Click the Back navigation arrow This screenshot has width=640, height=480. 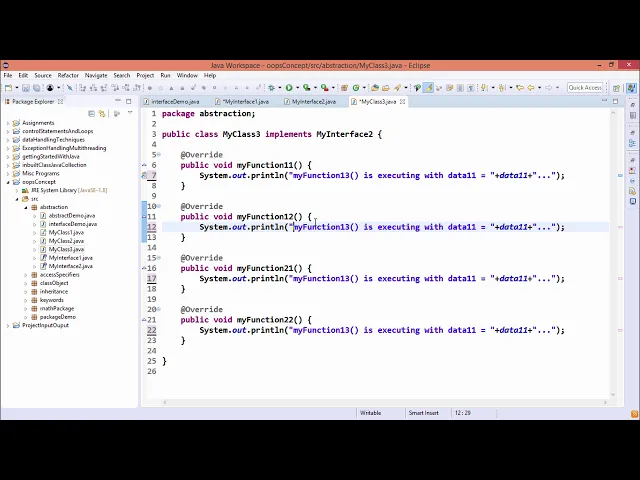[x=531, y=87]
